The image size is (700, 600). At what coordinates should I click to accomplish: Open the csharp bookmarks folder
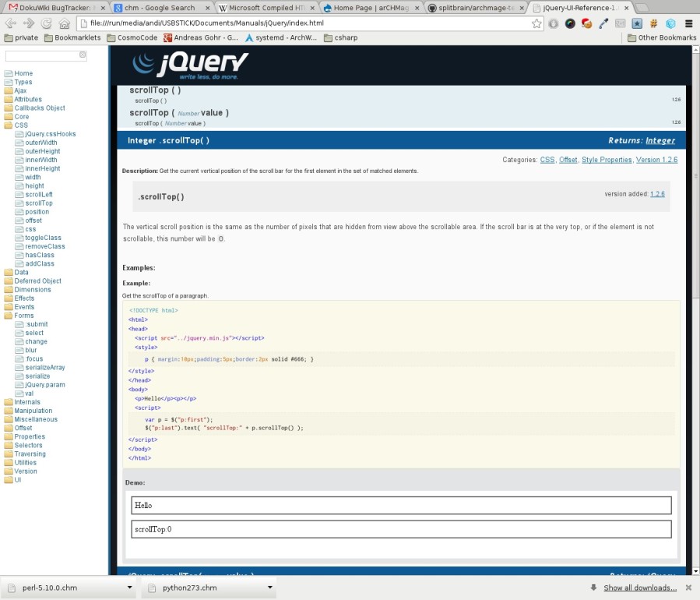340,38
